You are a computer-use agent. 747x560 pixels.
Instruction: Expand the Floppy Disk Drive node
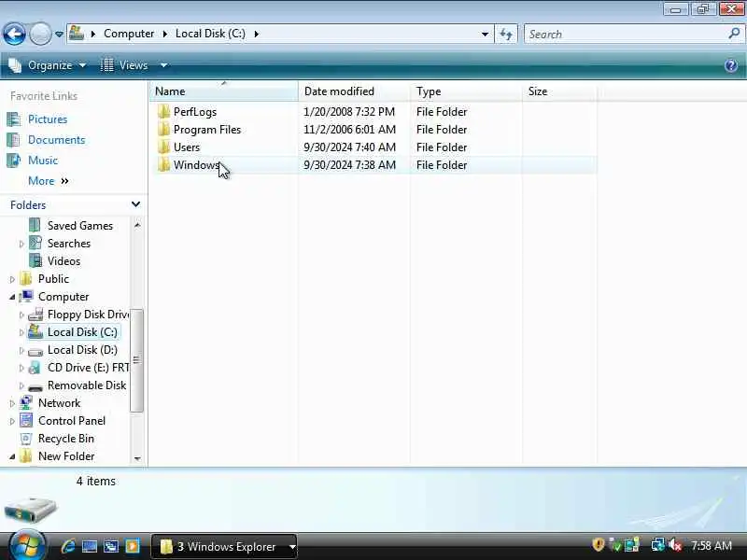(21, 315)
